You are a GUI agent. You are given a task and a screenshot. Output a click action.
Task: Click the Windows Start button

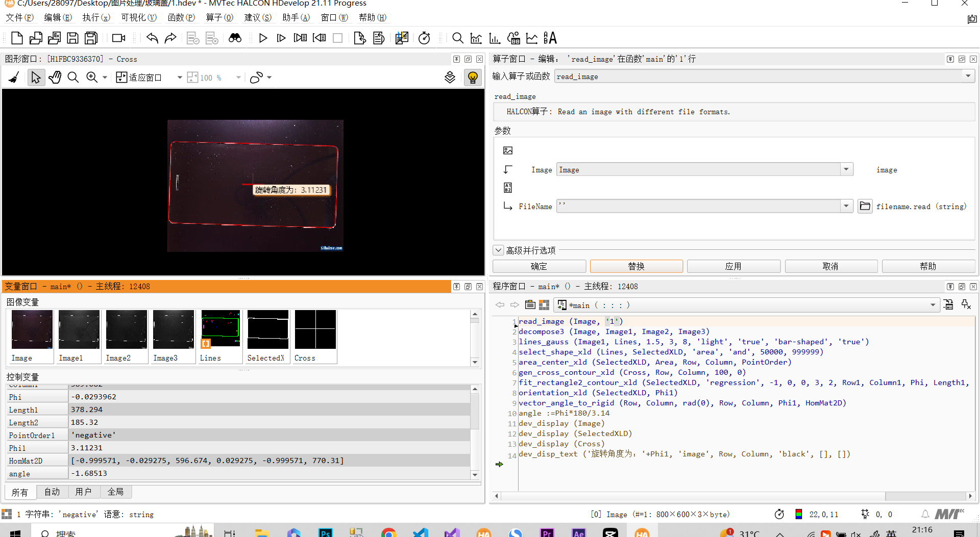coord(15,533)
